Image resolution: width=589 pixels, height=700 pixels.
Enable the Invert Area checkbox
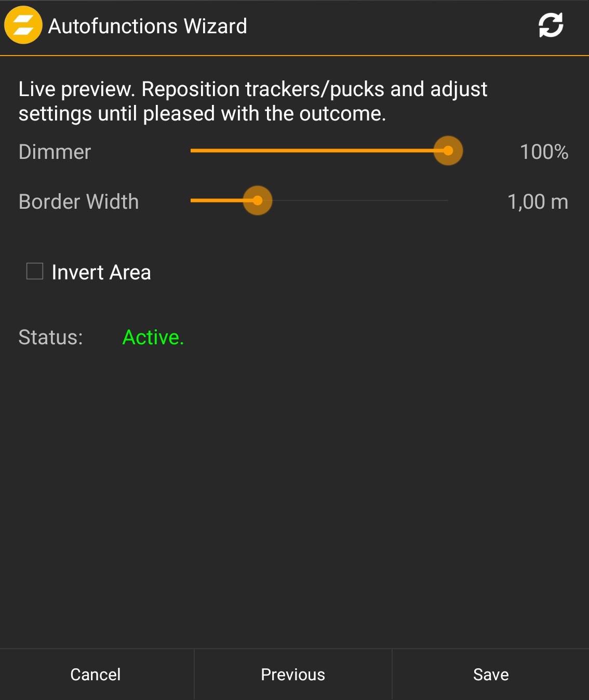(35, 271)
